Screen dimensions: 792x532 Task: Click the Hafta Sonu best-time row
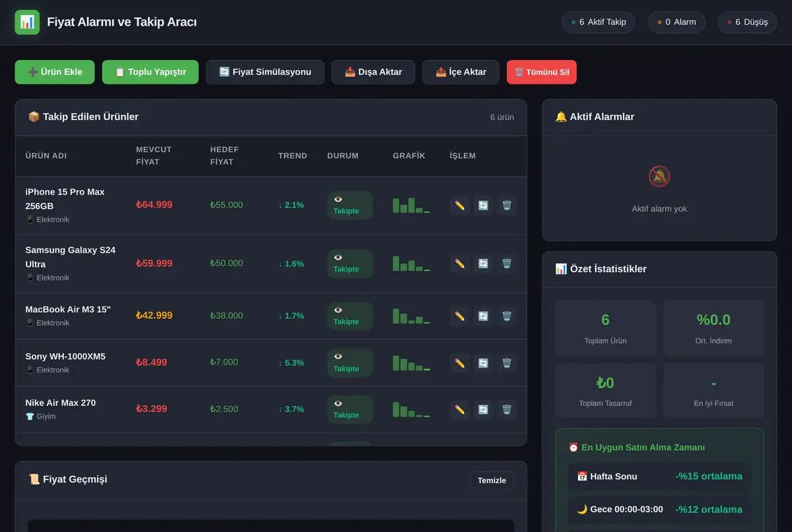click(x=659, y=477)
